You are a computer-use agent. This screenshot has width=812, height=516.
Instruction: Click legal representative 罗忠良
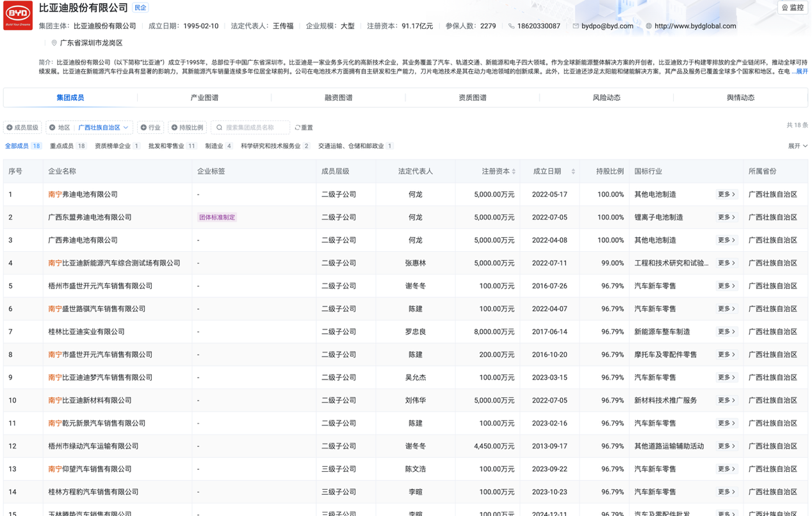point(416,331)
